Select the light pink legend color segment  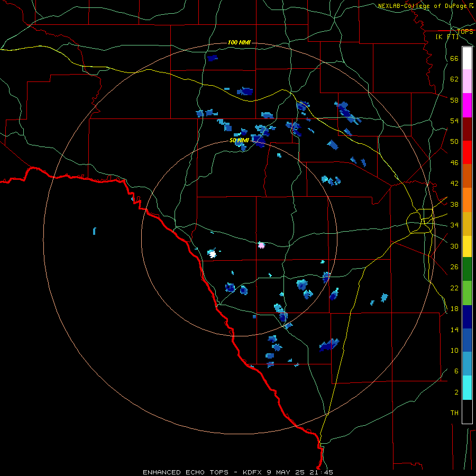pyautogui.click(x=467, y=81)
